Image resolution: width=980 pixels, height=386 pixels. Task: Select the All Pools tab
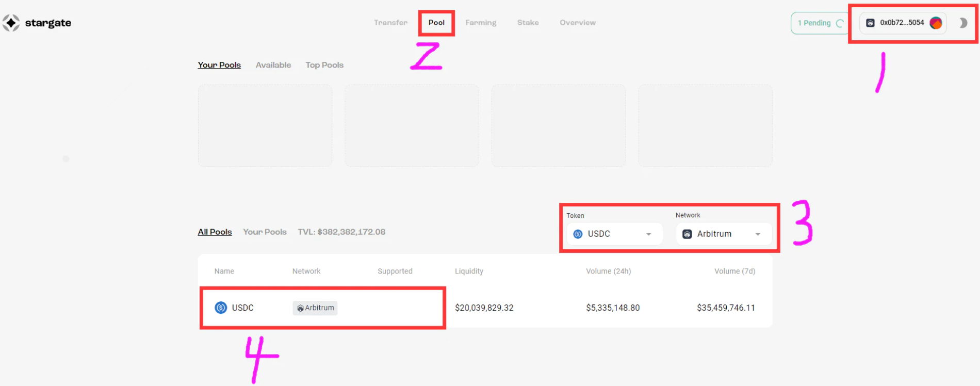215,232
